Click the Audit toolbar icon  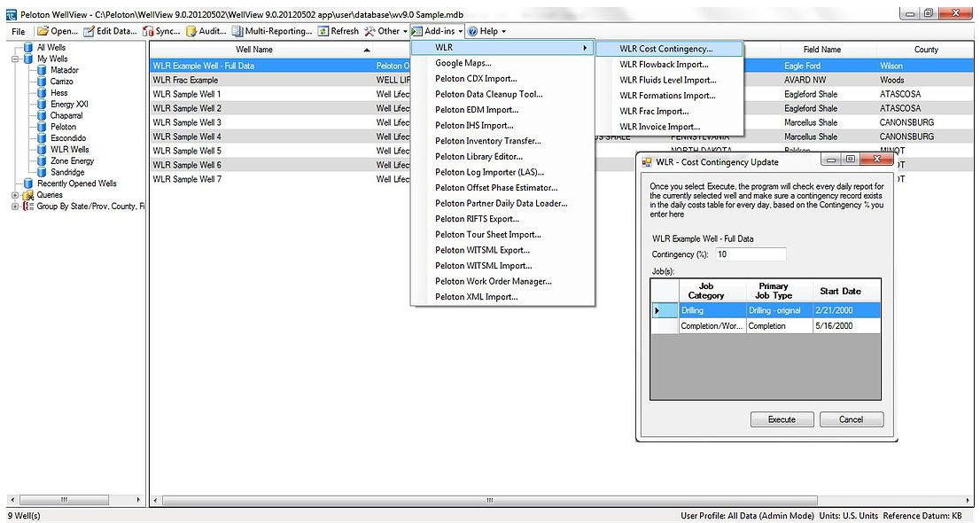pos(191,31)
